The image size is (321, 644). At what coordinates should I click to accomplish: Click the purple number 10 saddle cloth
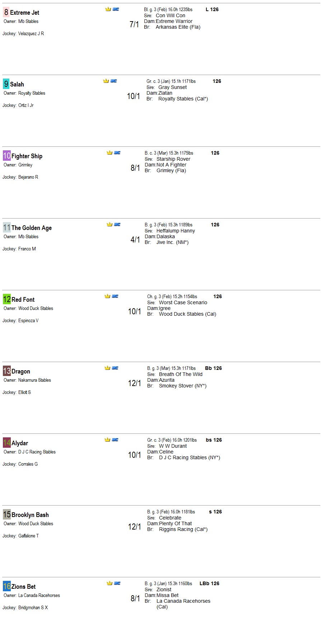7,156
